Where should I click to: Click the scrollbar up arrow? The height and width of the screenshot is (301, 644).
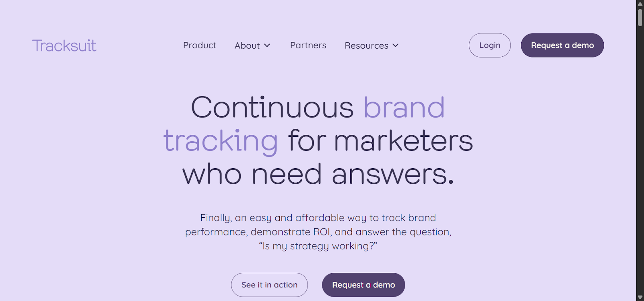tap(640, 3)
